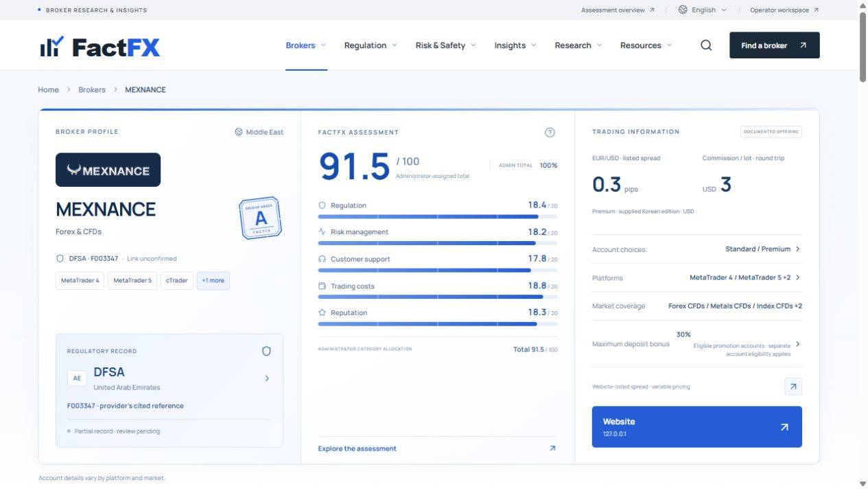Click the arrow icon beside Operator workspace
This screenshot has height=489, width=868.
(816, 10)
